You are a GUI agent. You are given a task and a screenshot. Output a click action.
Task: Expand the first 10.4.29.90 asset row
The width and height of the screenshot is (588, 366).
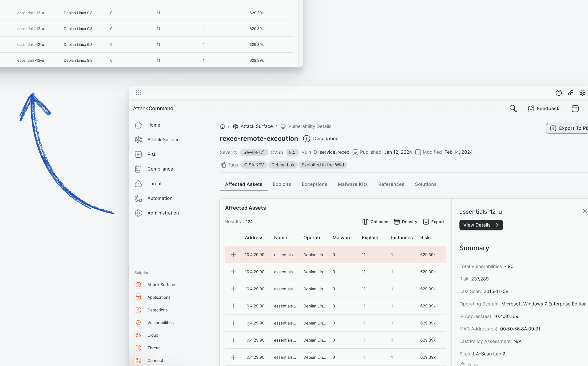[233, 255]
